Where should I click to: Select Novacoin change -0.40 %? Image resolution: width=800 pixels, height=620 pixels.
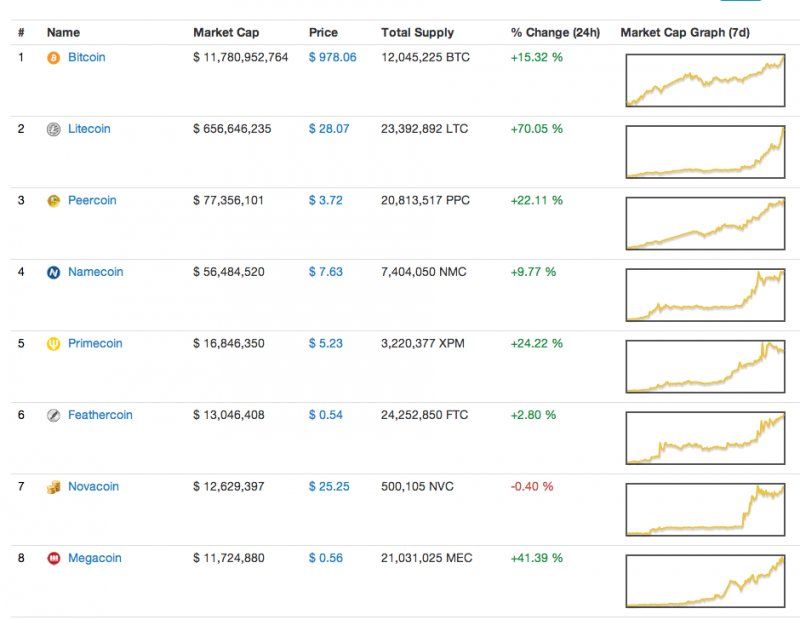[532, 486]
